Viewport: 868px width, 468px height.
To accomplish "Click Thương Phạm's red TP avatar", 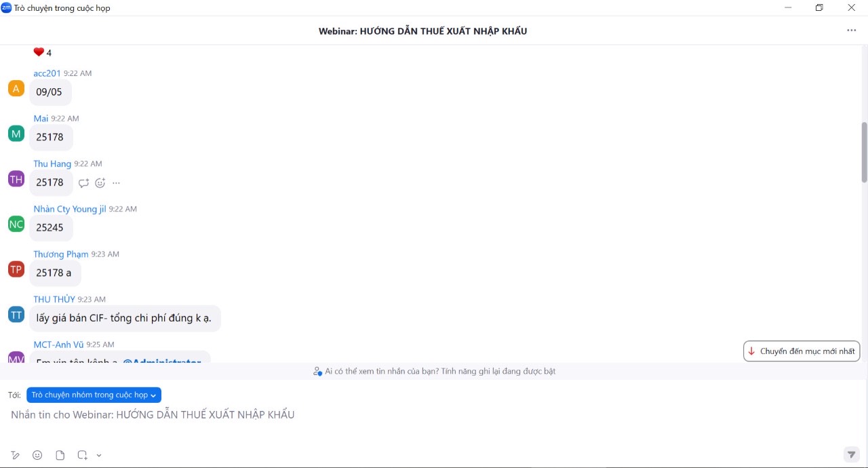I will [16, 269].
